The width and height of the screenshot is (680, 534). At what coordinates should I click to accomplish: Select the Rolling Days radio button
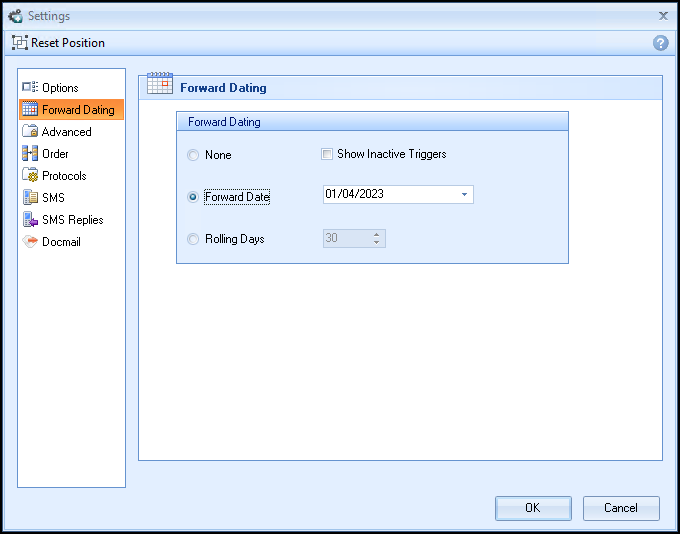tap(193, 239)
